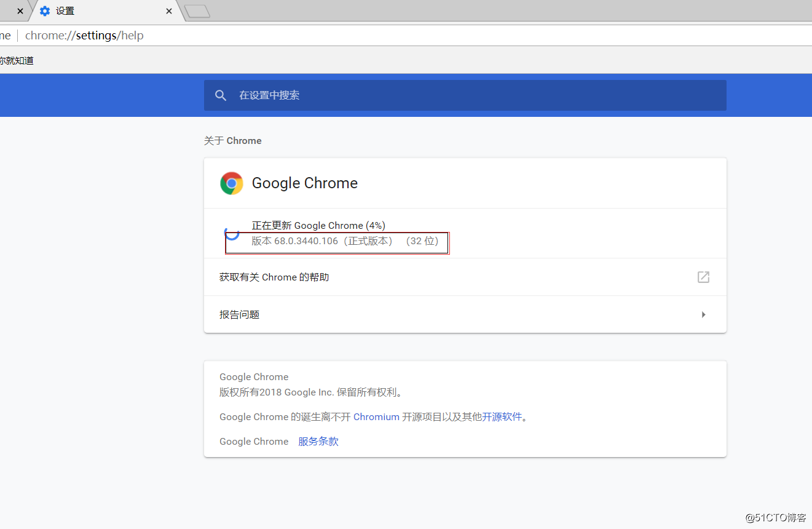Open the 报告问题 row

(465, 314)
